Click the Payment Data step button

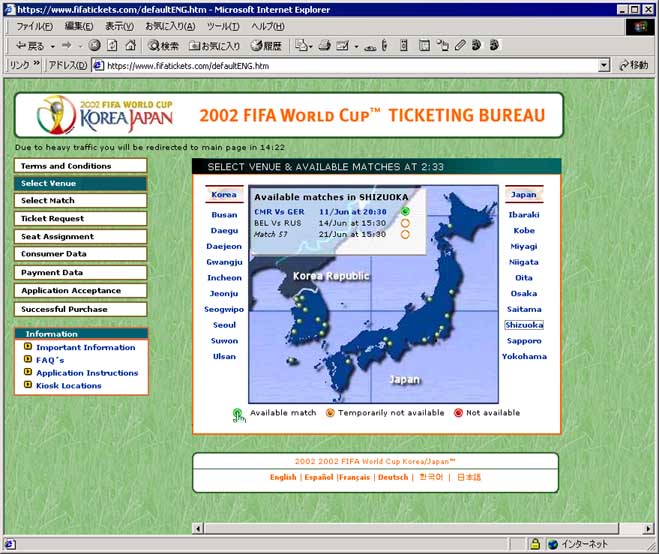(x=80, y=272)
